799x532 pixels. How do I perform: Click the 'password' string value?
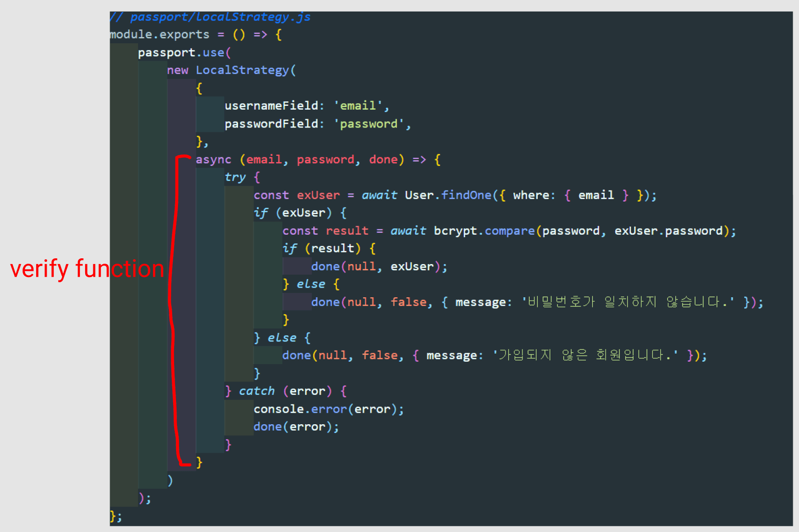click(368, 124)
